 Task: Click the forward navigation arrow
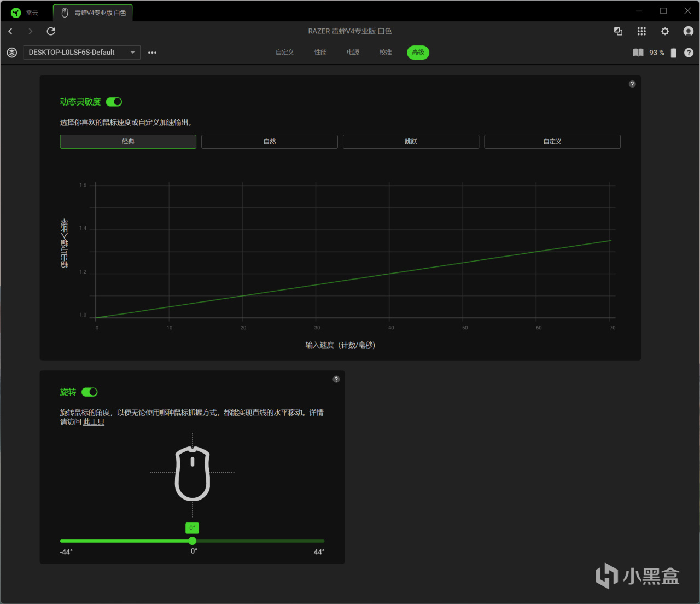(30, 31)
